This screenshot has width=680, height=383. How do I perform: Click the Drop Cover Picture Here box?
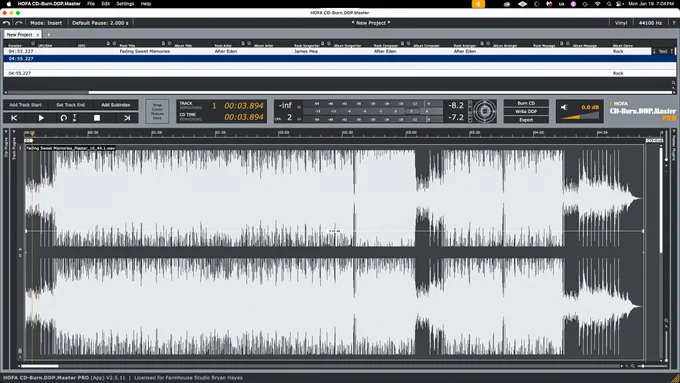click(x=157, y=111)
